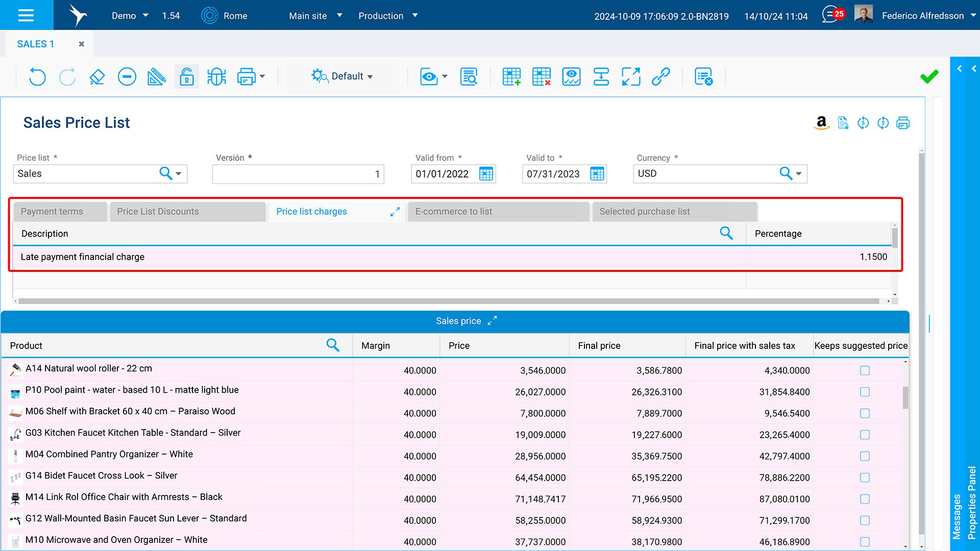The width and height of the screenshot is (980, 551).
Task: Click the delete grid row icon
Action: pos(541,77)
